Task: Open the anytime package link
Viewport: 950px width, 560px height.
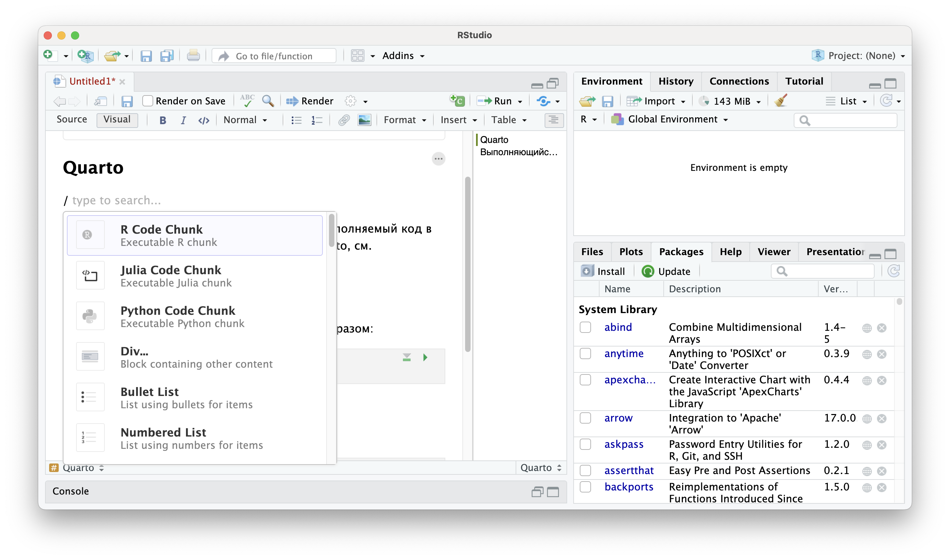Action: (x=624, y=354)
